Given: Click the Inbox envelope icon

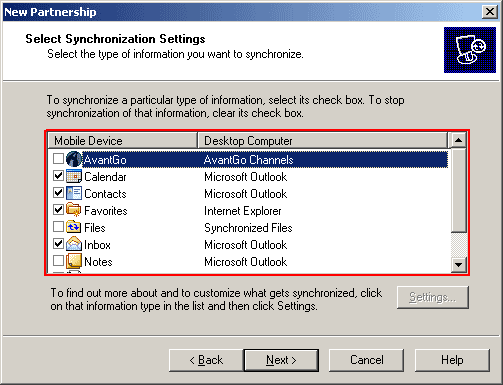Looking at the screenshot, I should [x=74, y=244].
